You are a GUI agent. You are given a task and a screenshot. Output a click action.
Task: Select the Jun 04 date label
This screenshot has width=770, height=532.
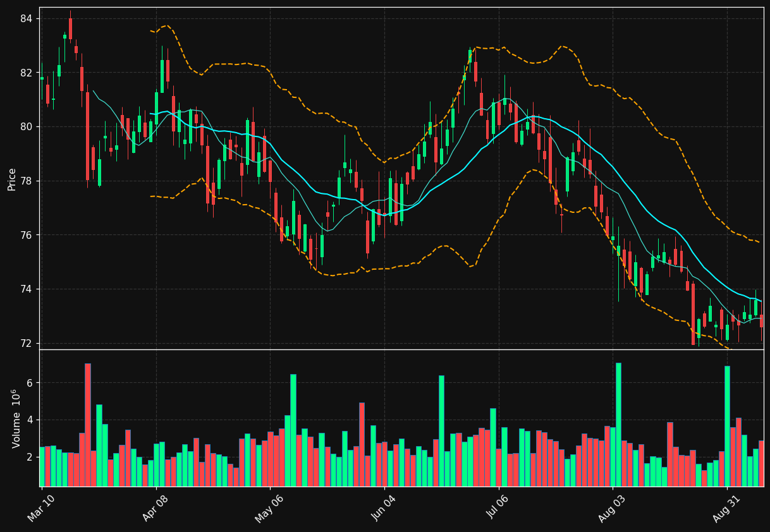point(384,507)
